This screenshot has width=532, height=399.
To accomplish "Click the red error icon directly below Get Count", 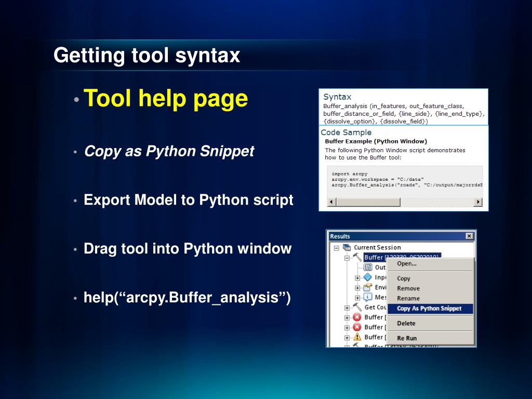I will click(357, 317).
